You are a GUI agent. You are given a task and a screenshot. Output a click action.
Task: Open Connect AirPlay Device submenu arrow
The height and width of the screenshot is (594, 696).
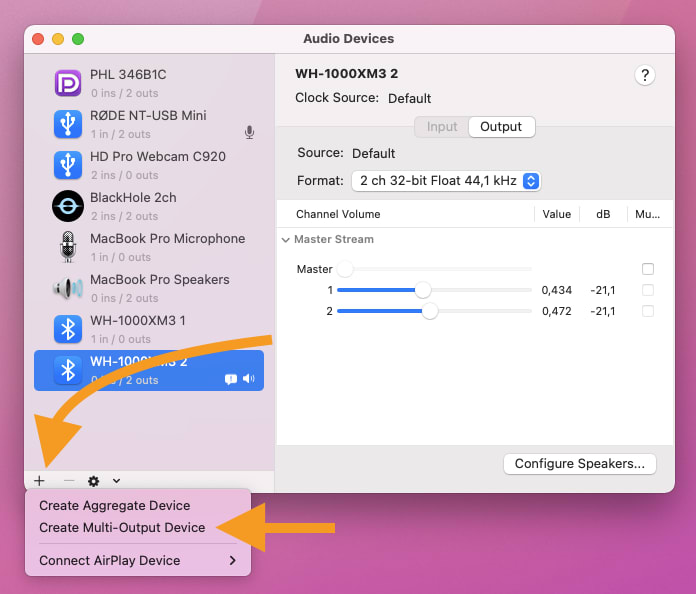coord(233,561)
